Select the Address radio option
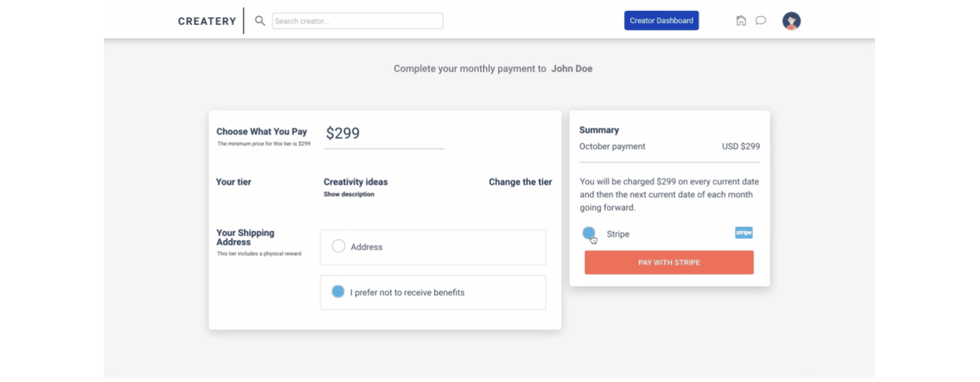Viewport: 980px width, 382px height. (338, 246)
